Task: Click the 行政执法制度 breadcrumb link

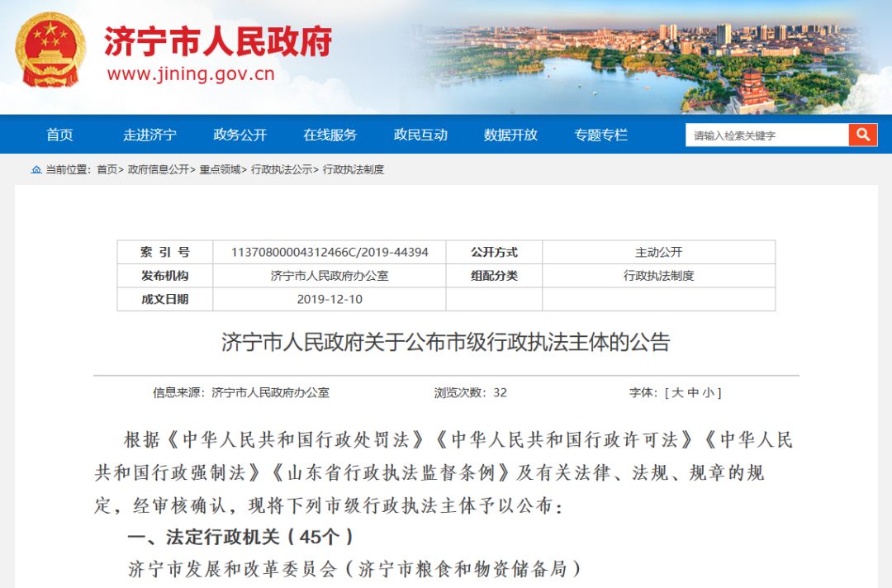Action: [353, 169]
